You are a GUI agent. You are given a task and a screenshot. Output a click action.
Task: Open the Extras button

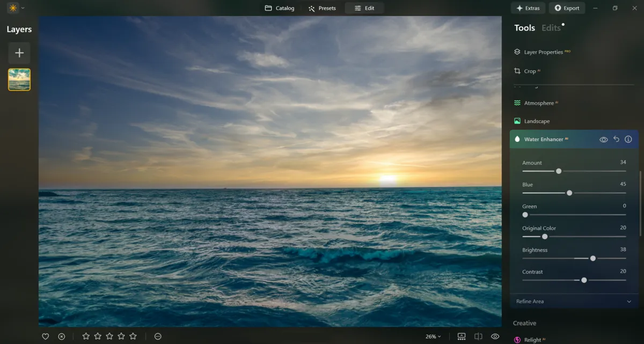528,8
